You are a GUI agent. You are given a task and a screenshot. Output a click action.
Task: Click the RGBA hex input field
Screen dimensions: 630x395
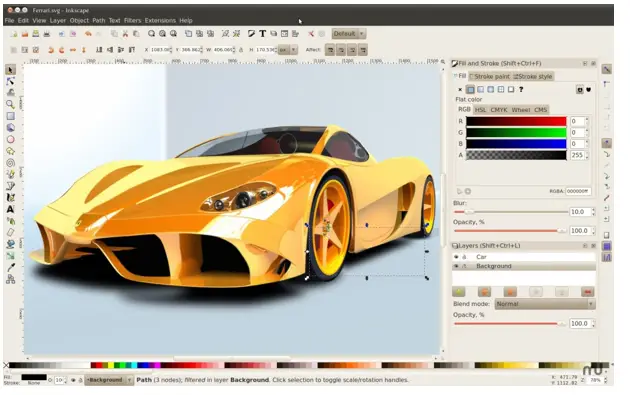pyautogui.click(x=578, y=191)
